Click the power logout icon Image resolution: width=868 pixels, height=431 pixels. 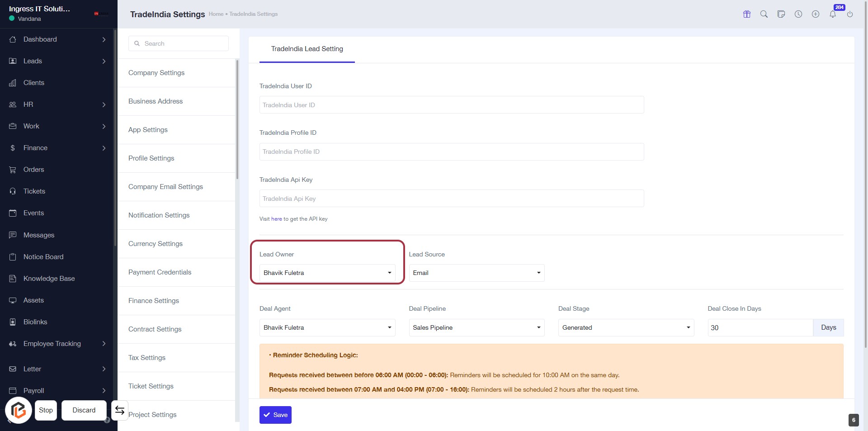[x=849, y=14]
